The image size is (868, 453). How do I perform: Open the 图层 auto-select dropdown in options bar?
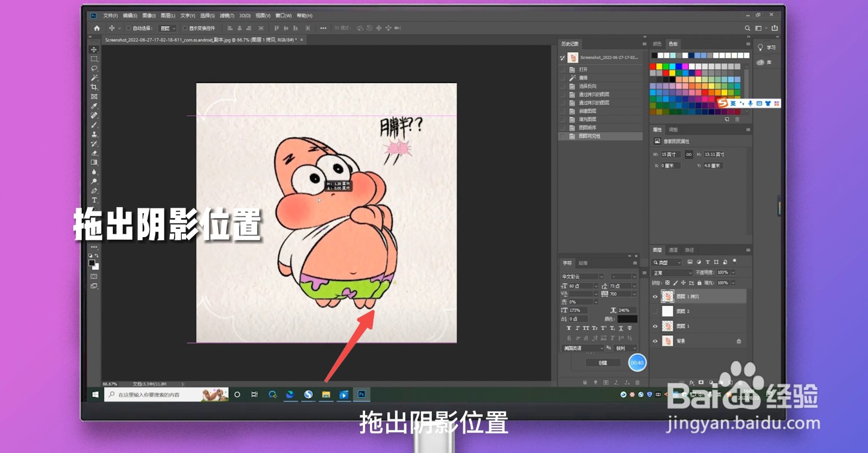pos(168,28)
